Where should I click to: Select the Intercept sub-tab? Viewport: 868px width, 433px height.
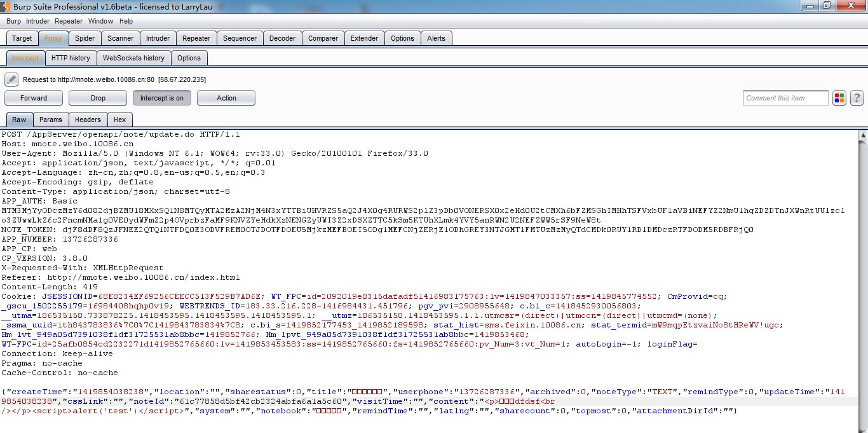click(25, 58)
